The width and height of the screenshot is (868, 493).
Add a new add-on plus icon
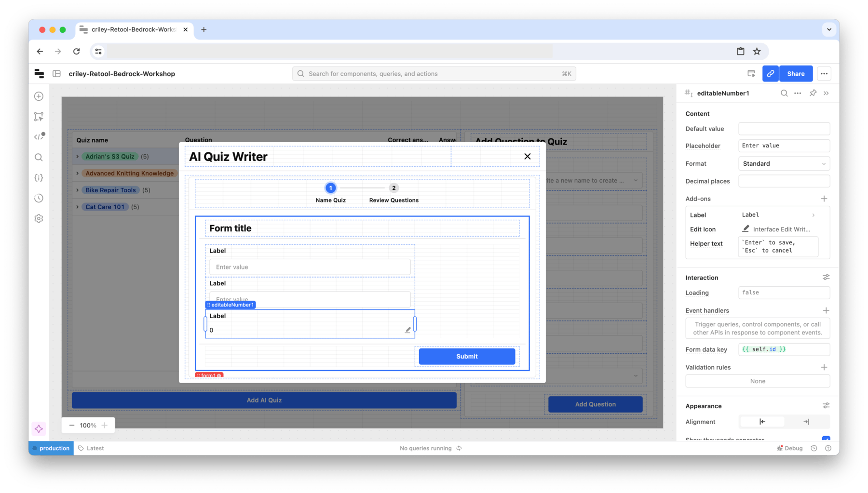[824, 199]
